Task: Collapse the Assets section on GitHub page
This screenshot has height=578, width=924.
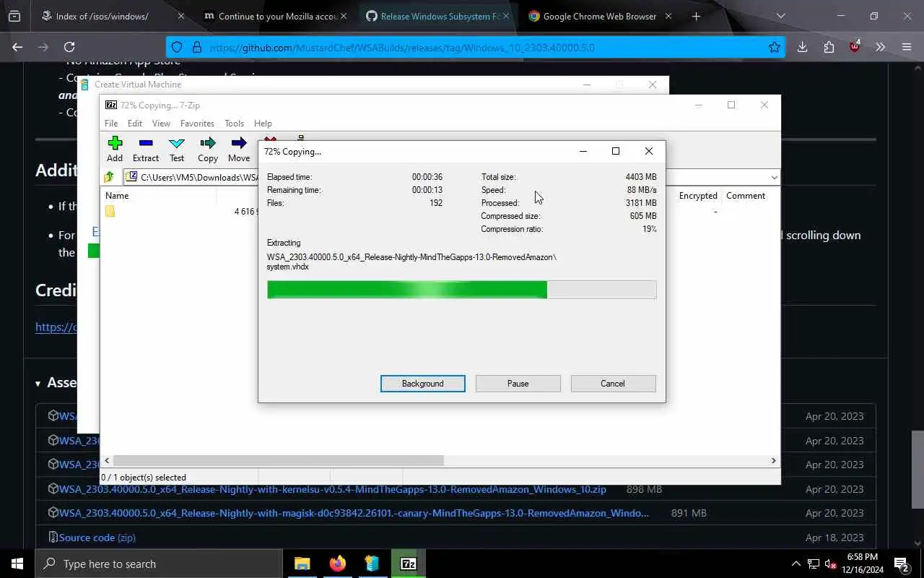Action: pos(38,383)
